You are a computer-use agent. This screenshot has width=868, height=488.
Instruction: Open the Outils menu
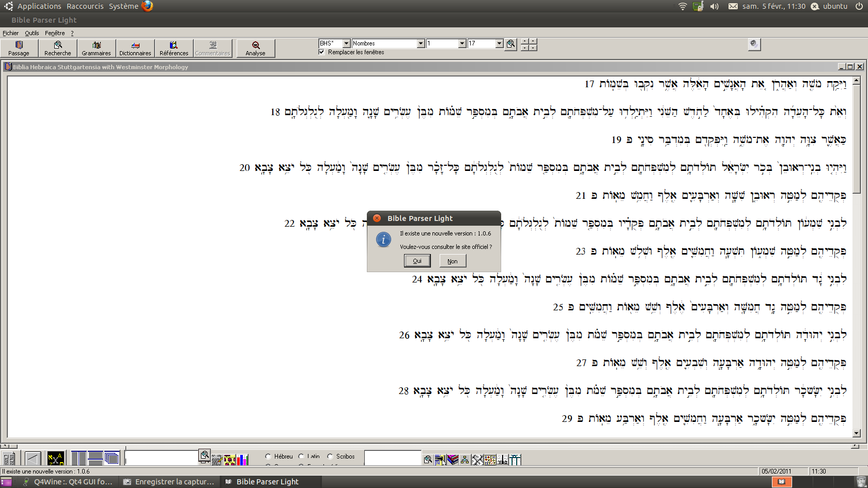pos(32,33)
